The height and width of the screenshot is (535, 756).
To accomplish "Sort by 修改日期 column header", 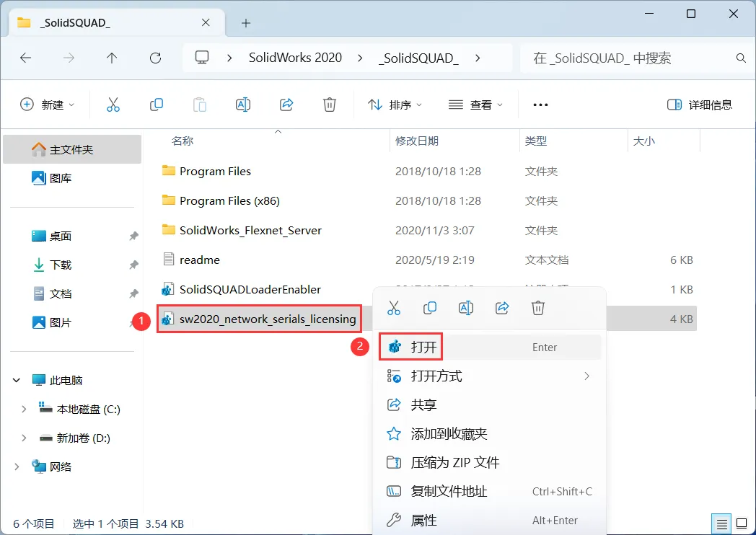I will [x=416, y=141].
